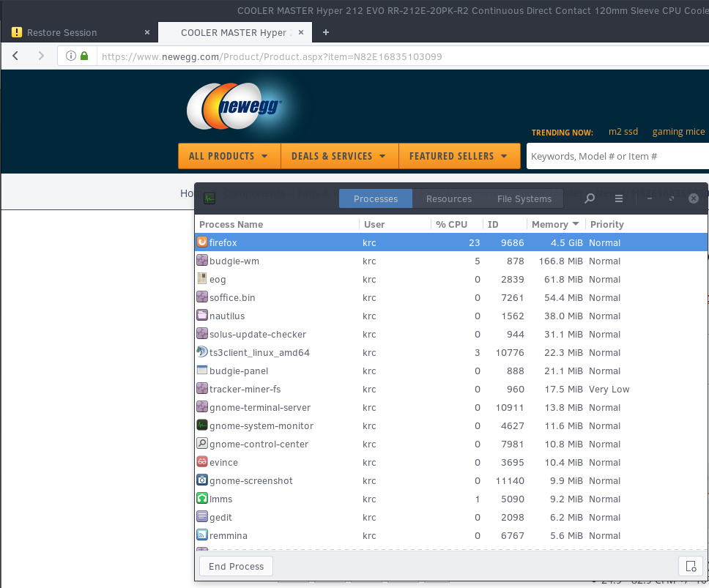Image resolution: width=709 pixels, height=588 pixels.
Task: Open the gaming mice trending link
Action: point(678,132)
